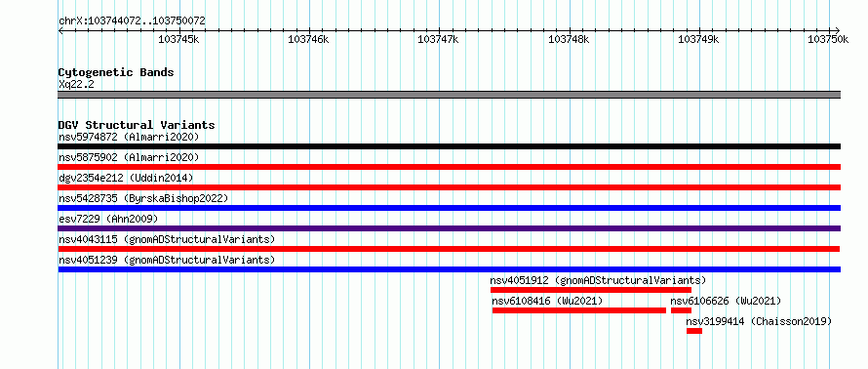The height and width of the screenshot is (369, 868).
Task: Click the red dgv2354e212 variant bar
Action: (449, 187)
